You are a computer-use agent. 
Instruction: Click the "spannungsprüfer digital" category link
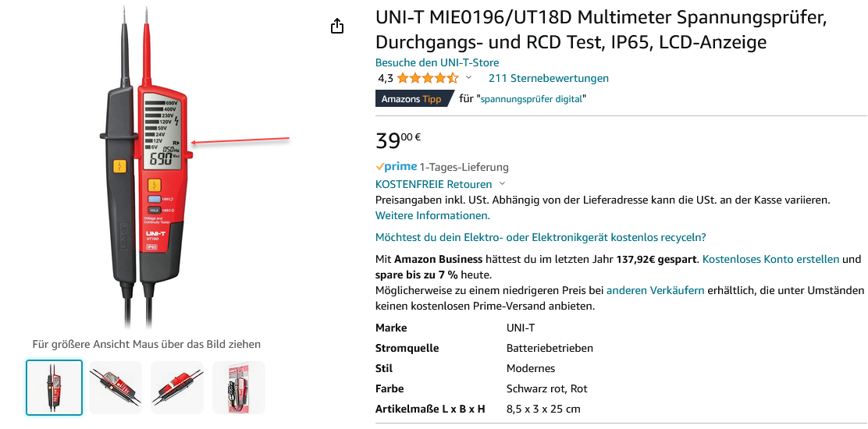(x=531, y=99)
